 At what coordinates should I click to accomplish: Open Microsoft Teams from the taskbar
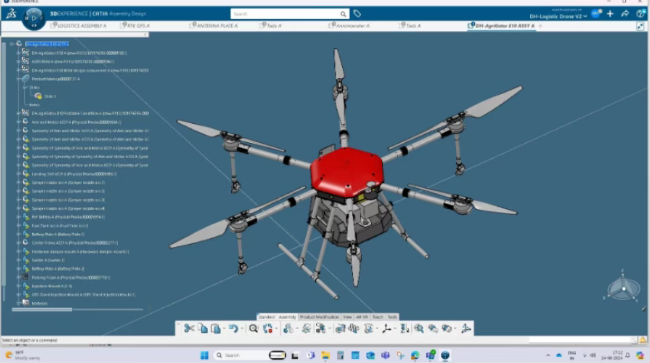385,355
